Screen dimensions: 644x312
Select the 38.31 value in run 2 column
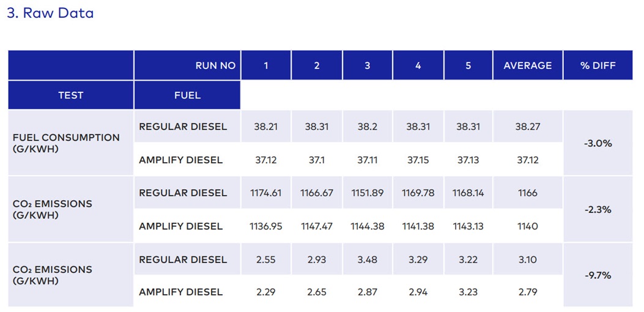(317, 126)
